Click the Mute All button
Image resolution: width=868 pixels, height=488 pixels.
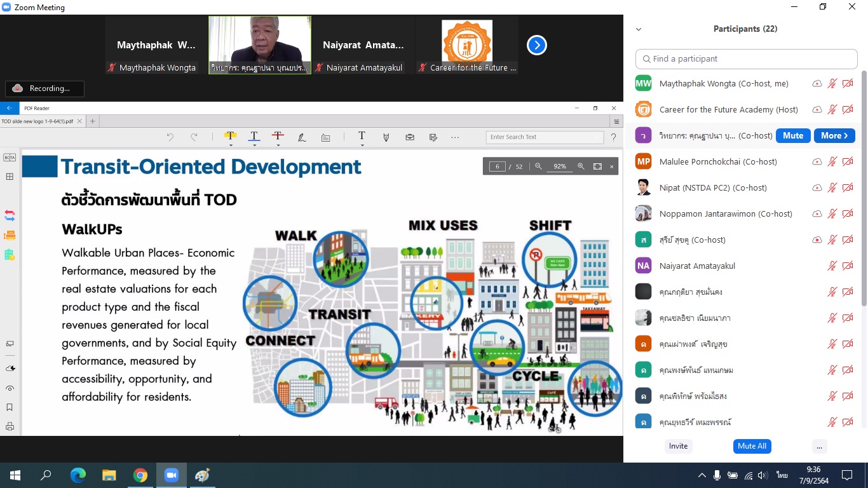click(x=752, y=446)
